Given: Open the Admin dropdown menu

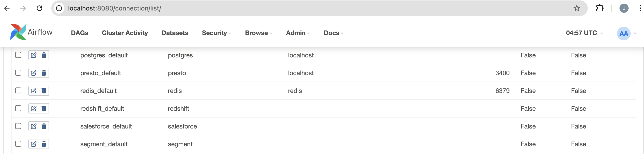Looking at the screenshot, I should pyautogui.click(x=298, y=33).
